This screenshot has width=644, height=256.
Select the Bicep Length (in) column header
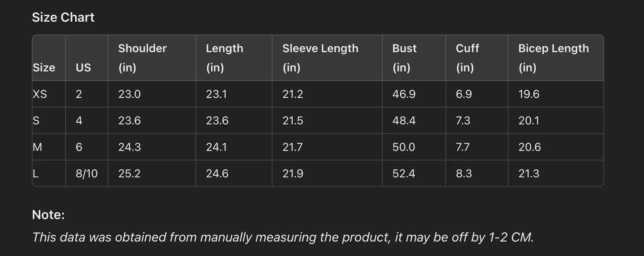pos(553,58)
